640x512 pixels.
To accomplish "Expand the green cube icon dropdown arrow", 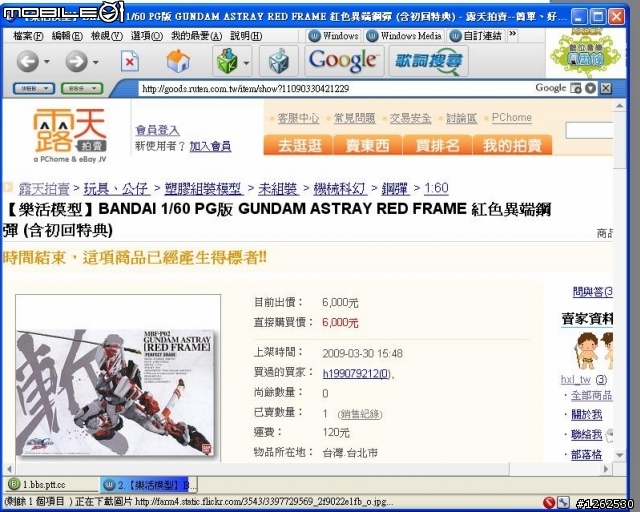I will (x=246, y=62).
